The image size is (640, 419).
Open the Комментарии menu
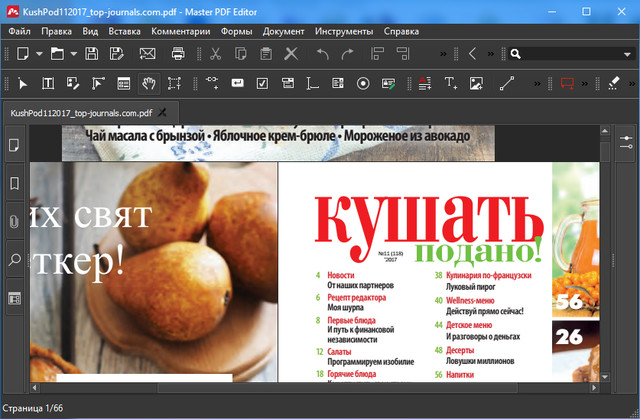(x=180, y=30)
